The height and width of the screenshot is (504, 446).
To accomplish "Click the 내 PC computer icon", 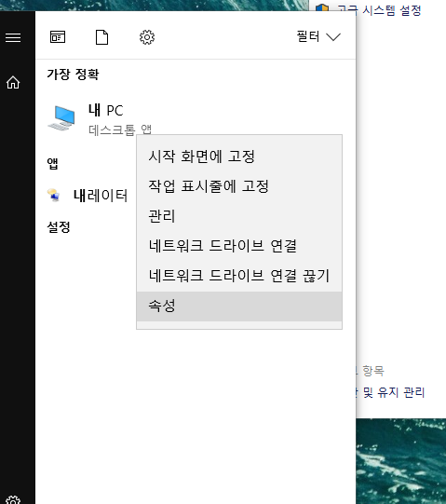I will (x=62, y=118).
